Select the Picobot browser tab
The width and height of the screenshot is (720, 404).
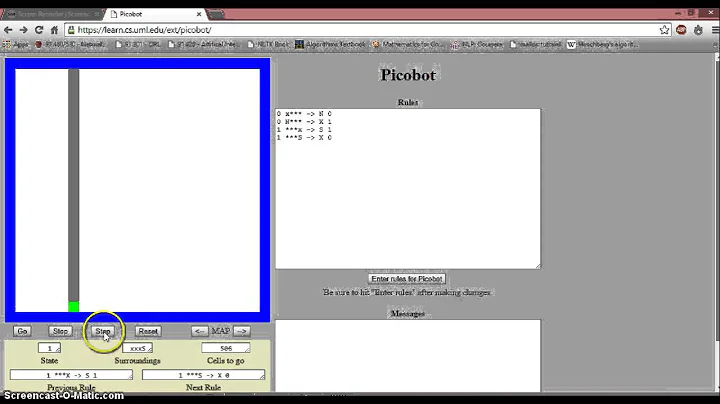(154, 14)
